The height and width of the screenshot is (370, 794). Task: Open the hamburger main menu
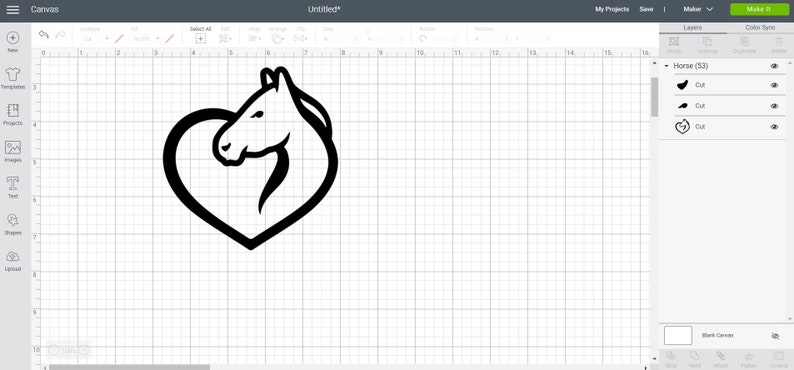13,10
